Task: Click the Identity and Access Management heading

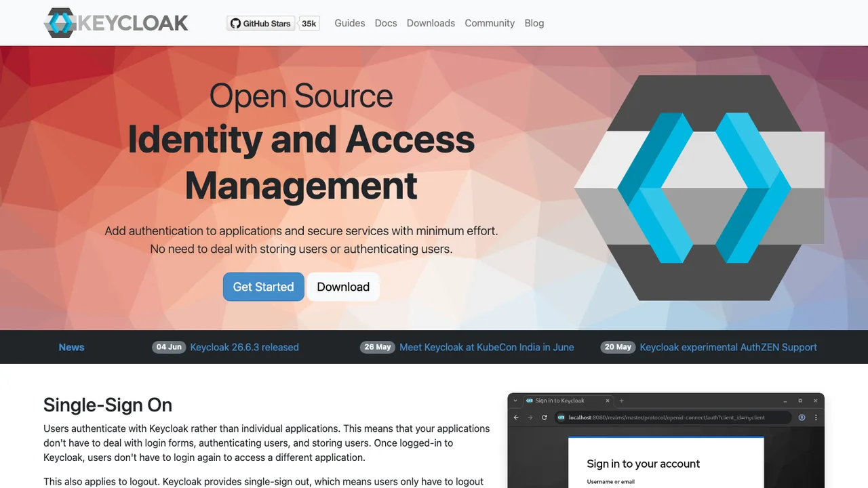Action: (x=301, y=162)
